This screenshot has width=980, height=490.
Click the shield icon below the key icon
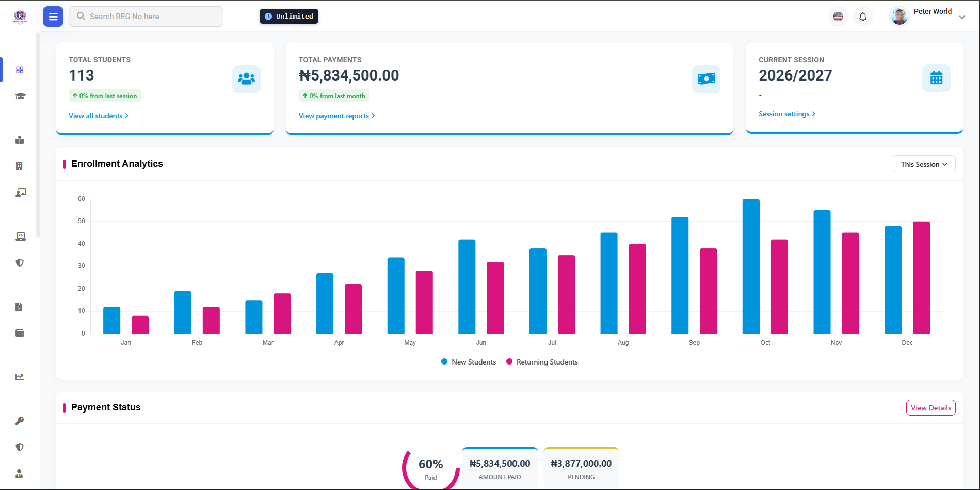pyautogui.click(x=20, y=447)
